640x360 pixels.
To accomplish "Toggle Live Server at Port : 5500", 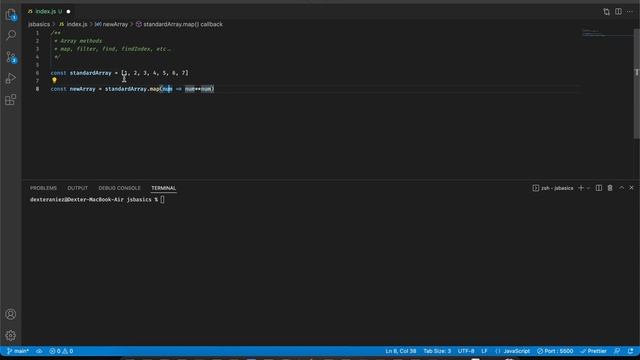I will [x=555, y=351].
